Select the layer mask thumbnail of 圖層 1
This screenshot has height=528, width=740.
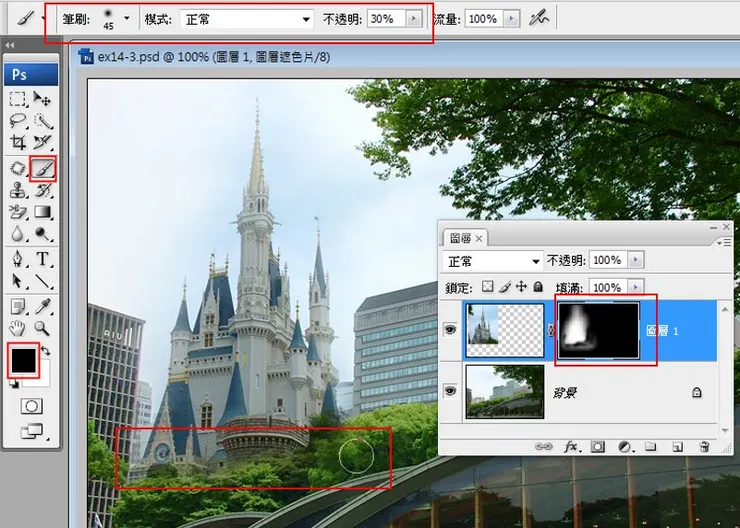(597, 329)
